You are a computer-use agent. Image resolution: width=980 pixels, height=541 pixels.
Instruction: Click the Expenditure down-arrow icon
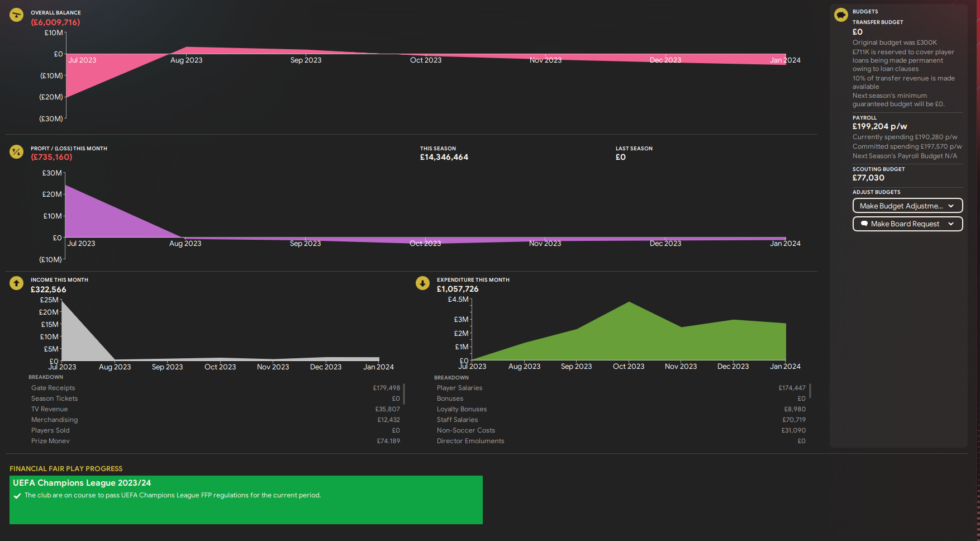422,283
